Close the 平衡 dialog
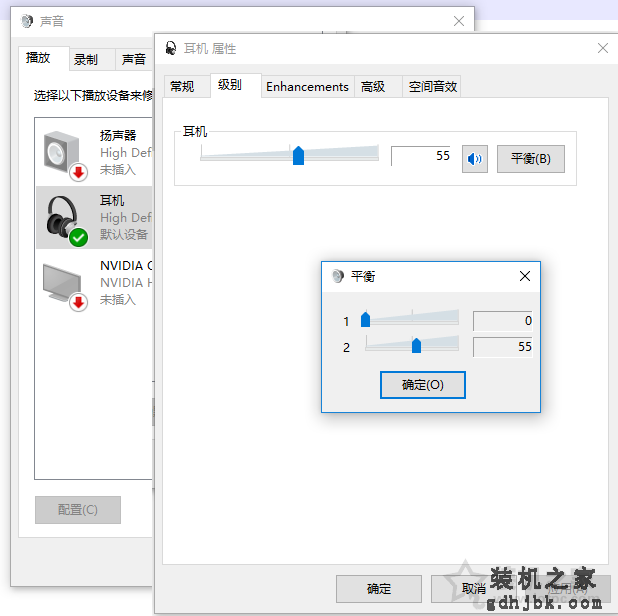618x616 pixels. click(525, 276)
